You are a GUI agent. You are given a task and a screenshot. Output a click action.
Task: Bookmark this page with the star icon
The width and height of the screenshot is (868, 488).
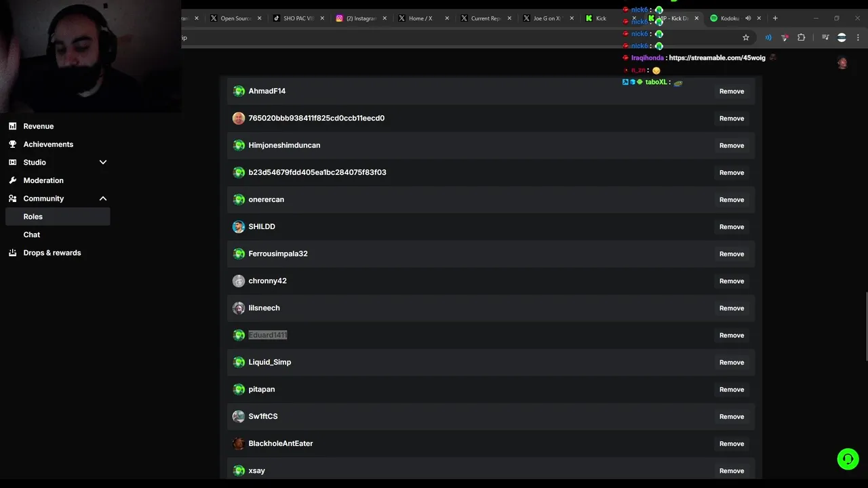pyautogui.click(x=746, y=38)
